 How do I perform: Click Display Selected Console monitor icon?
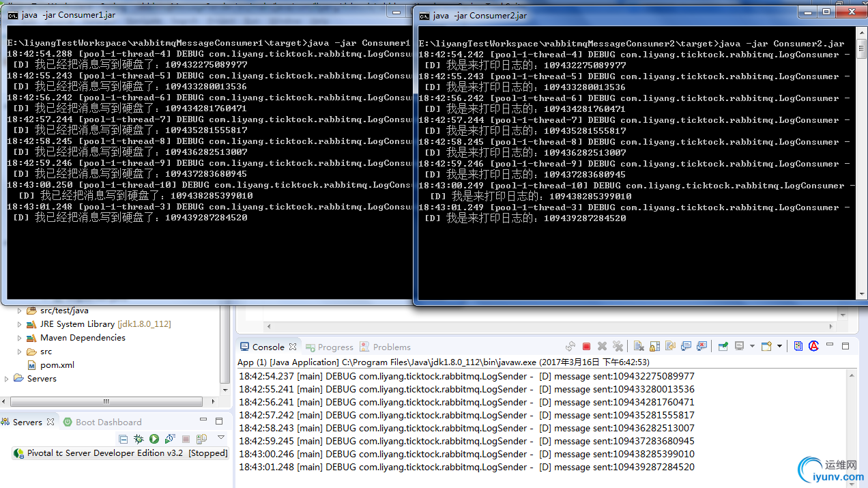[739, 347]
